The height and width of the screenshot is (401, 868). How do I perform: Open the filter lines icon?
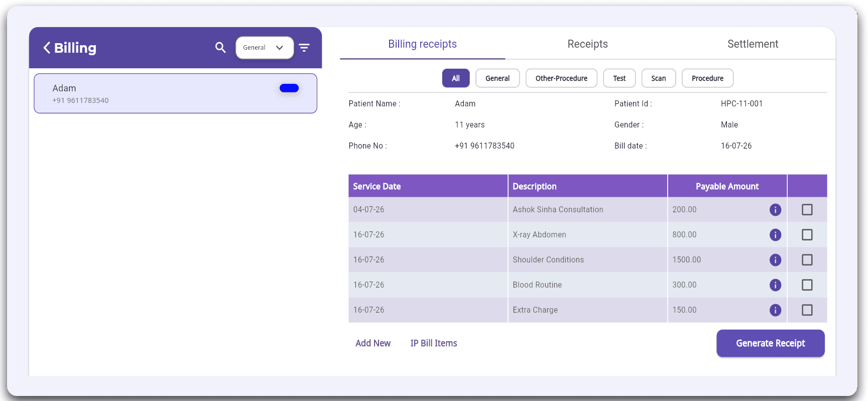pos(304,48)
